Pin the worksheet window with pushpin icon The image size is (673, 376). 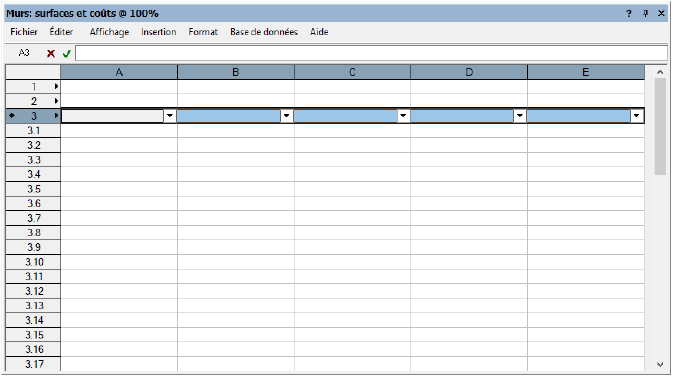point(645,14)
